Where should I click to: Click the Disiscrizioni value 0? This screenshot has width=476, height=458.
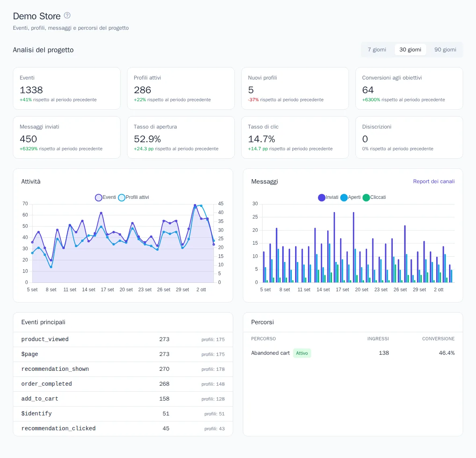coord(365,139)
